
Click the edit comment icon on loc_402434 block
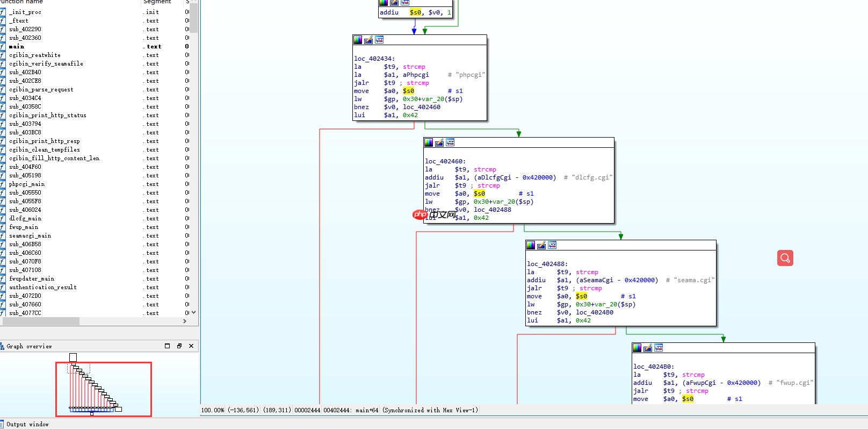pos(368,40)
